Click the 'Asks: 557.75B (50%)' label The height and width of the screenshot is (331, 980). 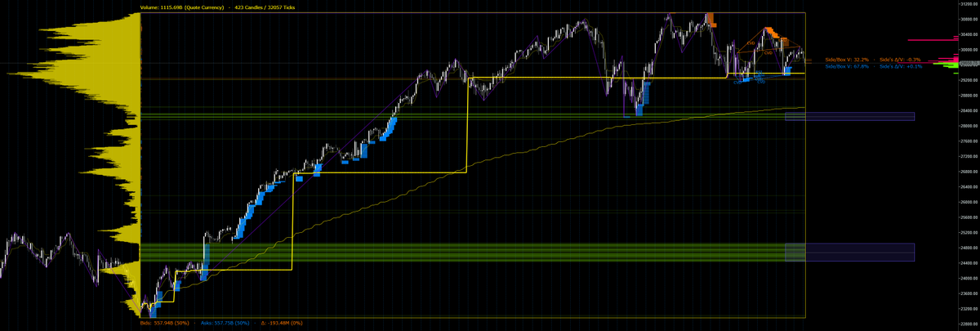coord(225,322)
